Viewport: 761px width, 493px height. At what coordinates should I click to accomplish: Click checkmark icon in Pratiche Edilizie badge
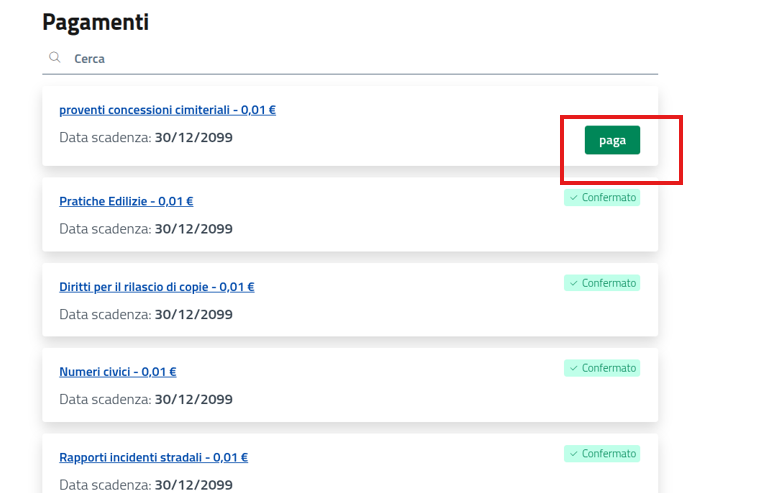(573, 198)
